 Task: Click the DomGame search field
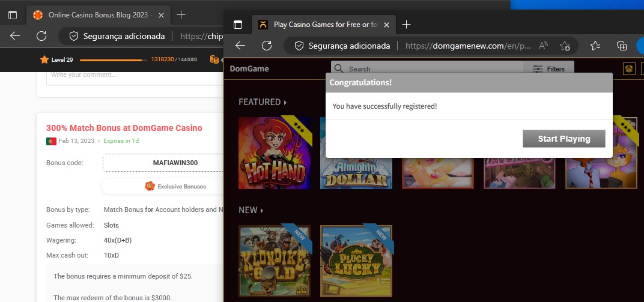pyautogui.click(x=427, y=69)
